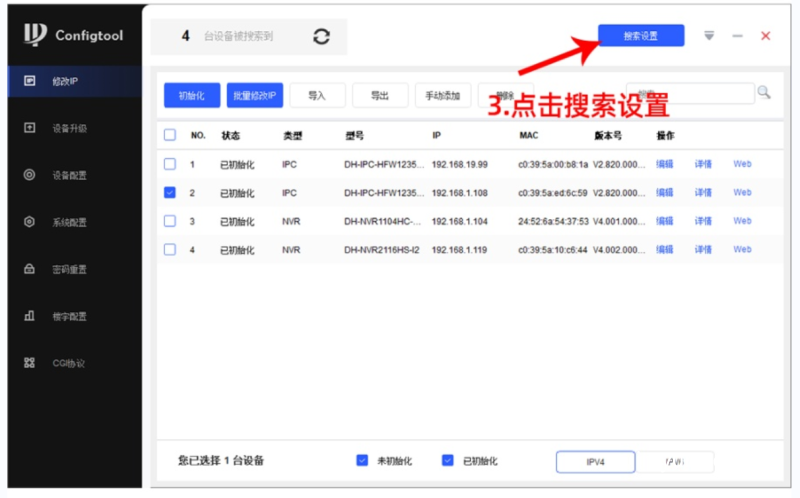Screen dimensions: 800x498
Task: Click the CGI协议 sidebar icon
Action: pyautogui.click(x=30, y=363)
